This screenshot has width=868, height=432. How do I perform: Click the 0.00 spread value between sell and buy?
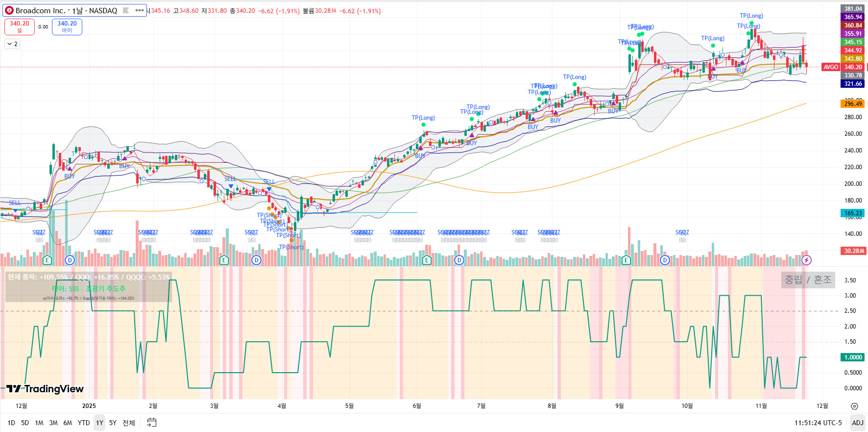pos(43,27)
